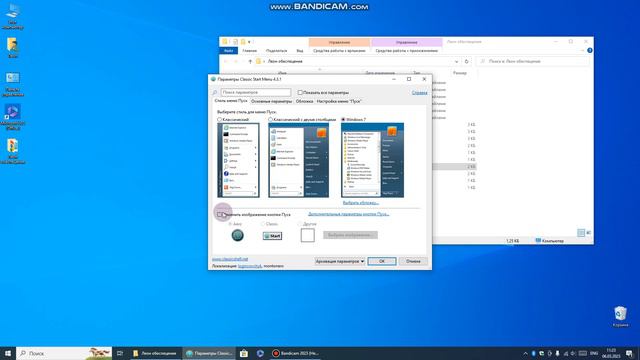Open 'Средства работы с приложениями' ribbon tab
The image size is (640, 360).
click(x=407, y=51)
